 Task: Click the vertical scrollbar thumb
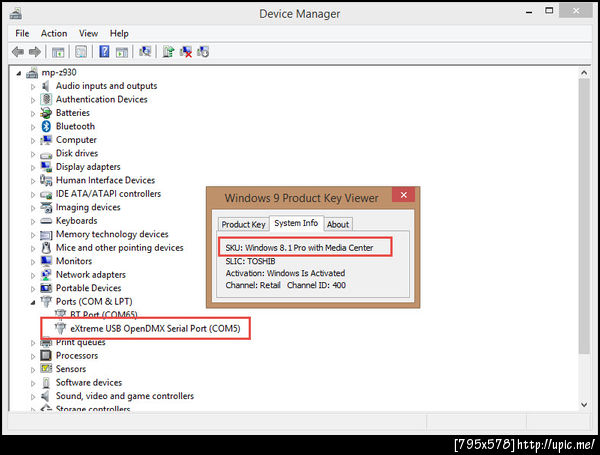pyautogui.click(x=584, y=217)
